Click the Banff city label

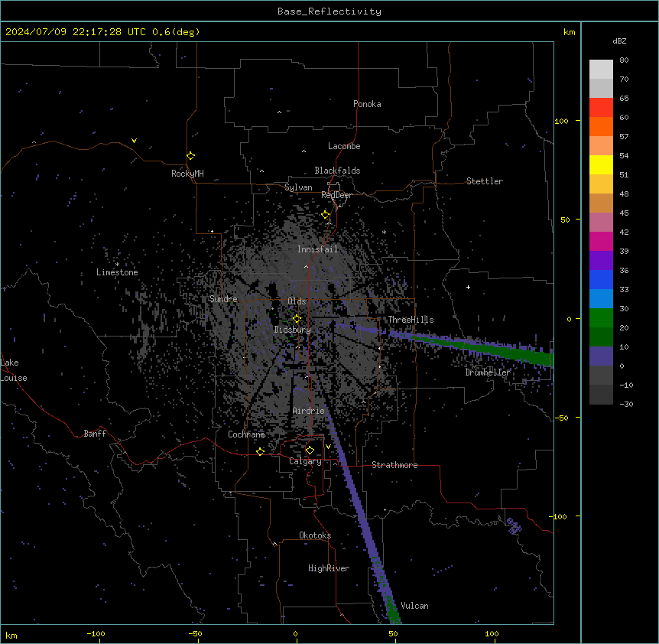point(95,434)
